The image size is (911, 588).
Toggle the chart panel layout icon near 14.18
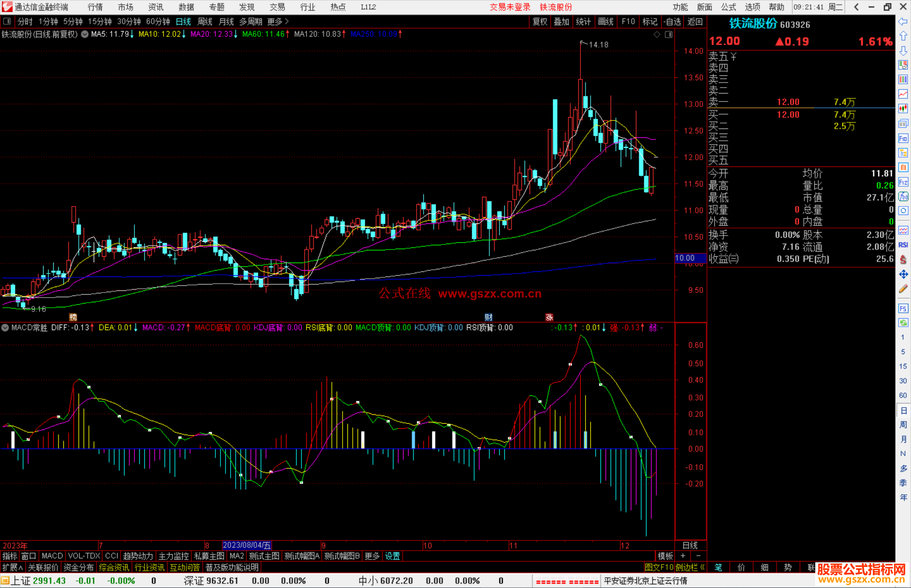(668, 35)
